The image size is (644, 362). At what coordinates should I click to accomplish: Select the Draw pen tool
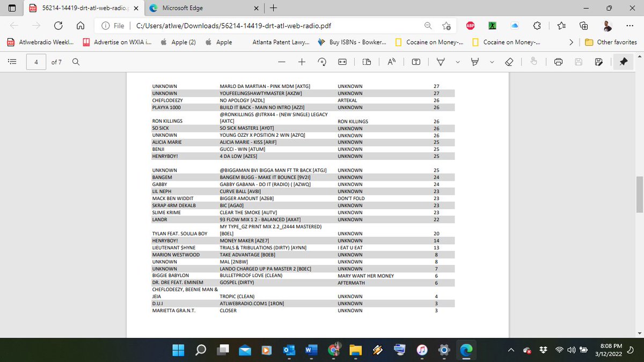441,62
